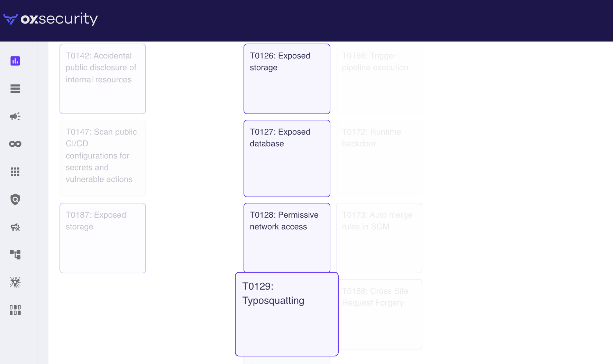Select the infinity loop pipeline icon
Image resolution: width=613 pixels, height=364 pixels.
tap(15, 144)
